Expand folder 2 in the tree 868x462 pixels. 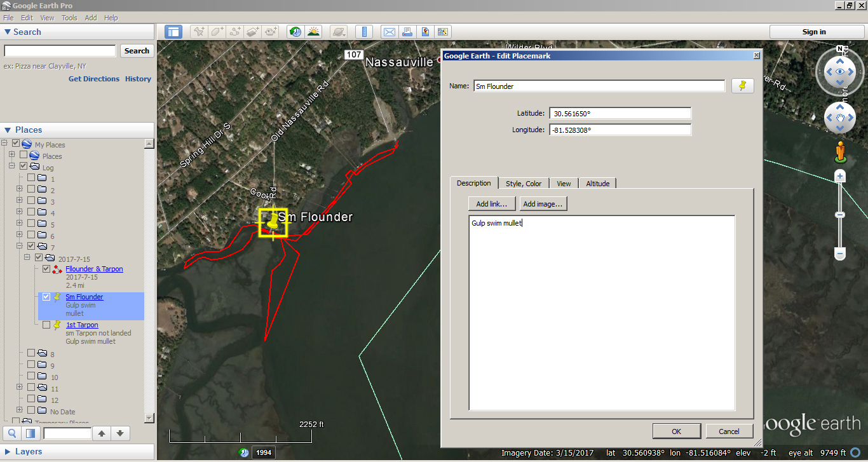[x=20, y=189]
